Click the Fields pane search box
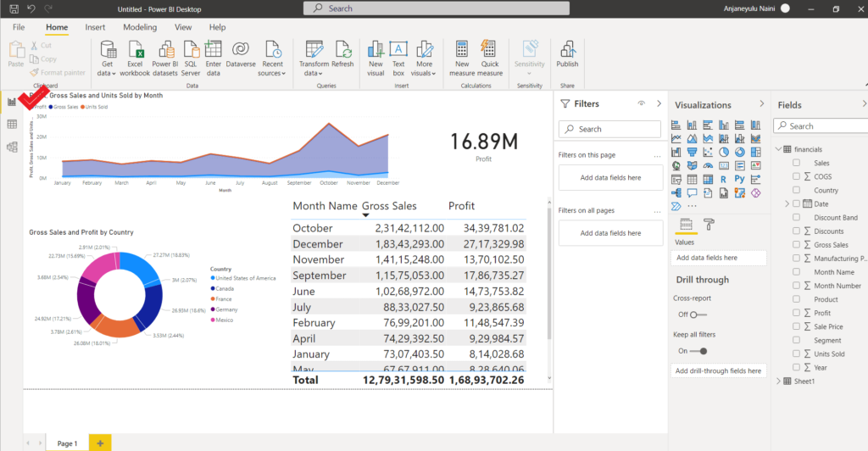868x451 pixels. click(821, 126)
